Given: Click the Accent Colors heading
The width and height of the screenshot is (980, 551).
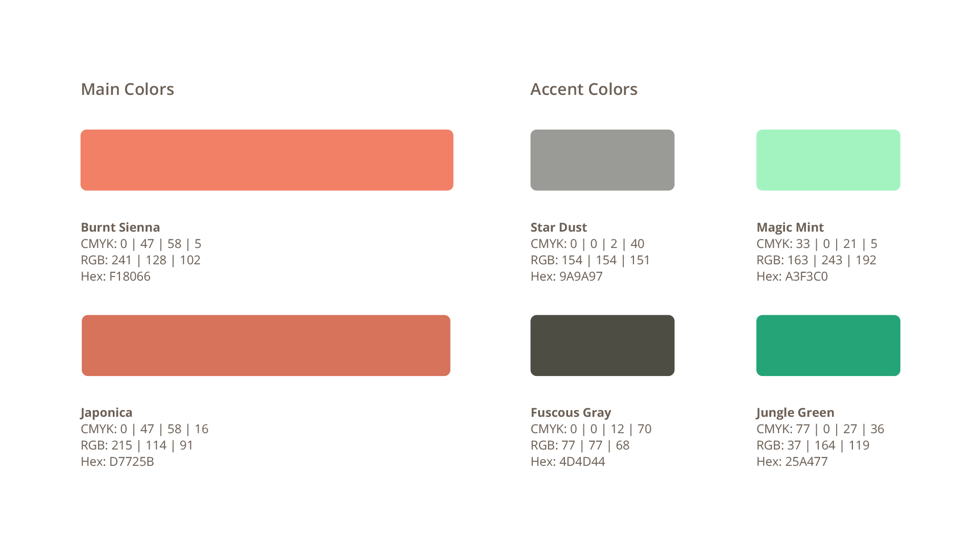Looking at the screenshot, I should click(x=584, y=89).
